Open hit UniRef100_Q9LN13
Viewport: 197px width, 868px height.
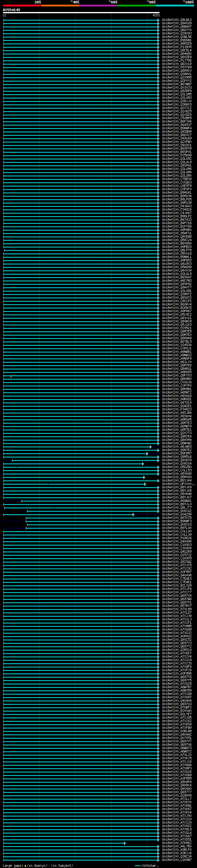(x=176, y=20)
